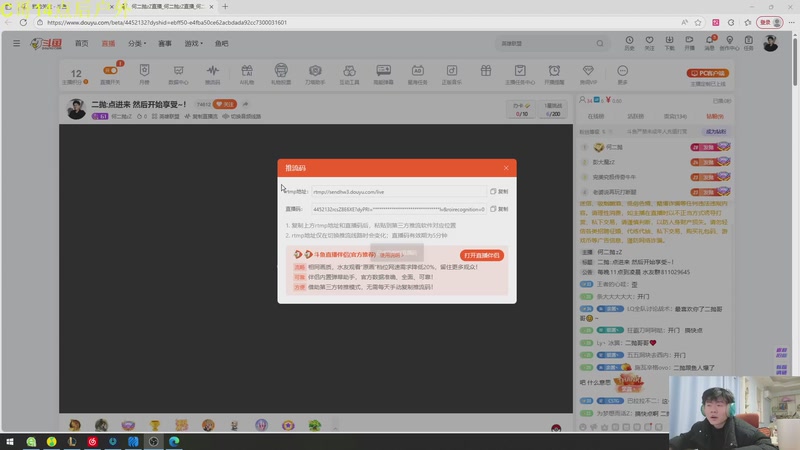
Task: Copy the stream key using 复制
Action: [499, 209]
